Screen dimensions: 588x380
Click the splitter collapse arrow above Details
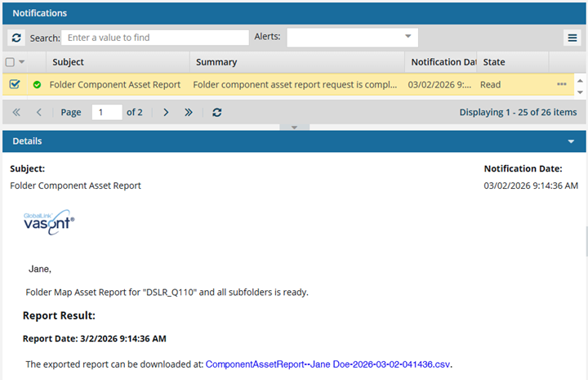[x=294, y=127]
